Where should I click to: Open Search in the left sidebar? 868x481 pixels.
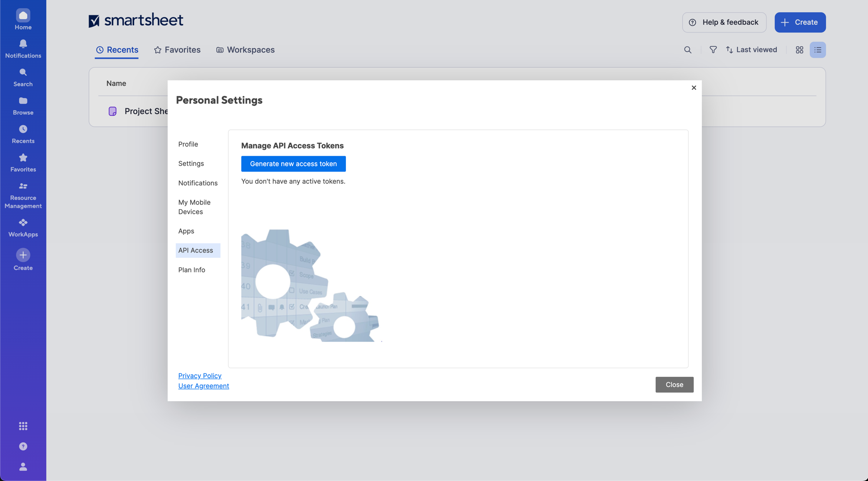pos(23,77)
